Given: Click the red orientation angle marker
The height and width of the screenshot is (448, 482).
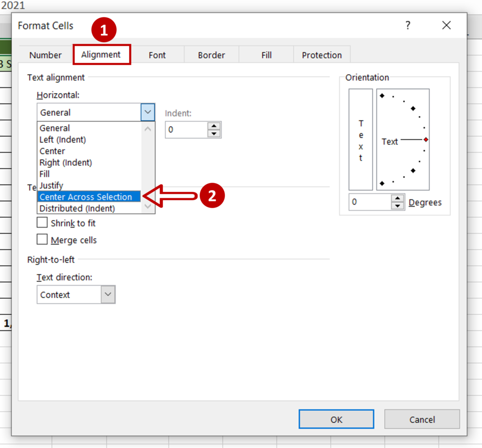Looking at the screenshot, I should tap(426, 140).
